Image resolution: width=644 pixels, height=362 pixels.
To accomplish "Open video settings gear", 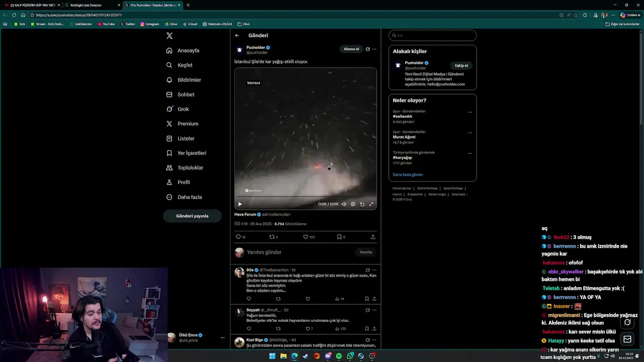I will (x=353, y=204).
